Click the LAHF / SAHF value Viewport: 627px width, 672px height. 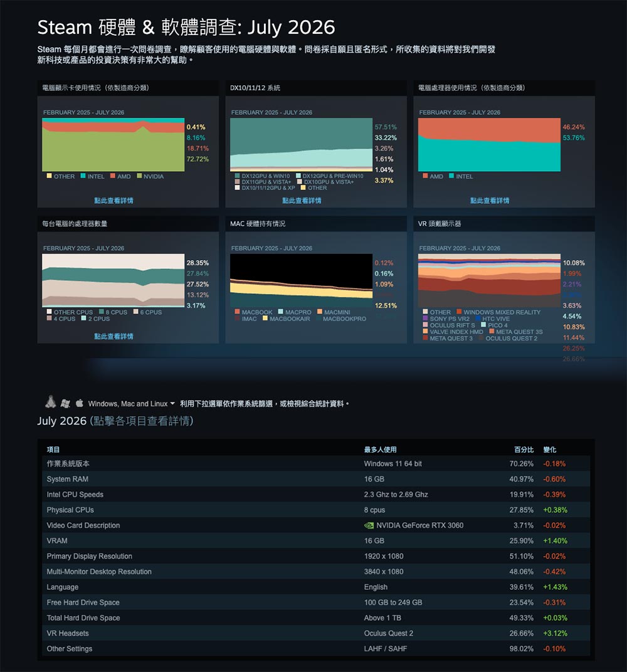point(385,649)
